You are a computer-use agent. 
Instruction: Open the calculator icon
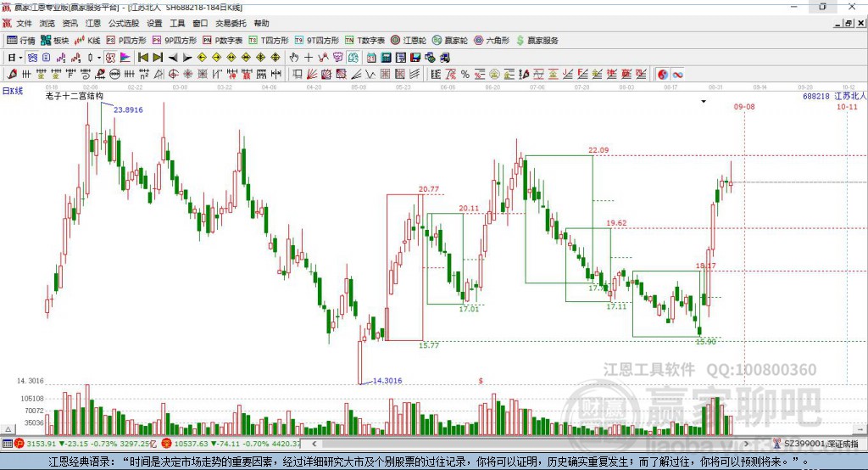(x=386, y=58)
